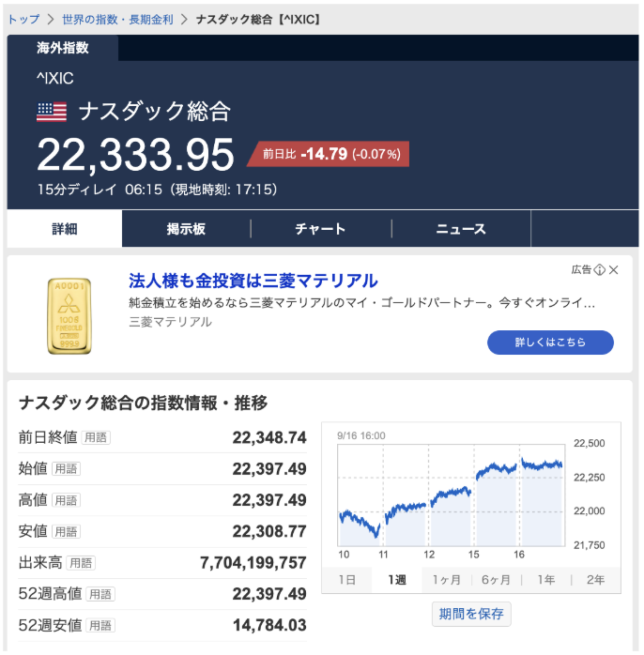Screen dimensions: 644x655
Task: Click the ad info icon next to 広告
Action: click(x=599, y=270)
